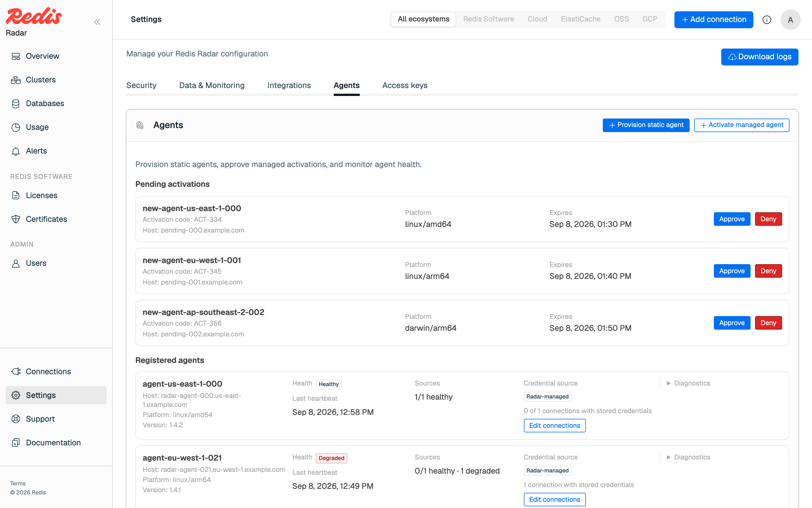The width and height of the screenshot is (812, 508).
Task: Open Certificates via its shield icon
Action: point(16,219)
